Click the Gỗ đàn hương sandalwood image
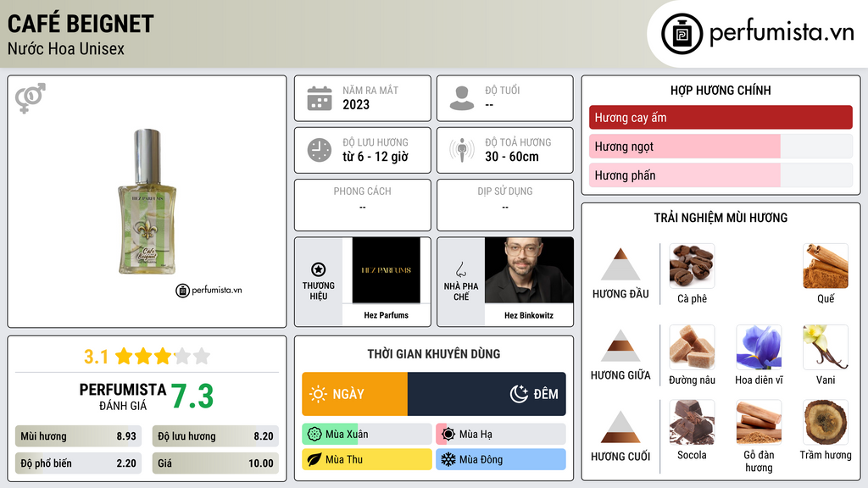This screenshot has height=488, width=868. click(x=759, y=423)
